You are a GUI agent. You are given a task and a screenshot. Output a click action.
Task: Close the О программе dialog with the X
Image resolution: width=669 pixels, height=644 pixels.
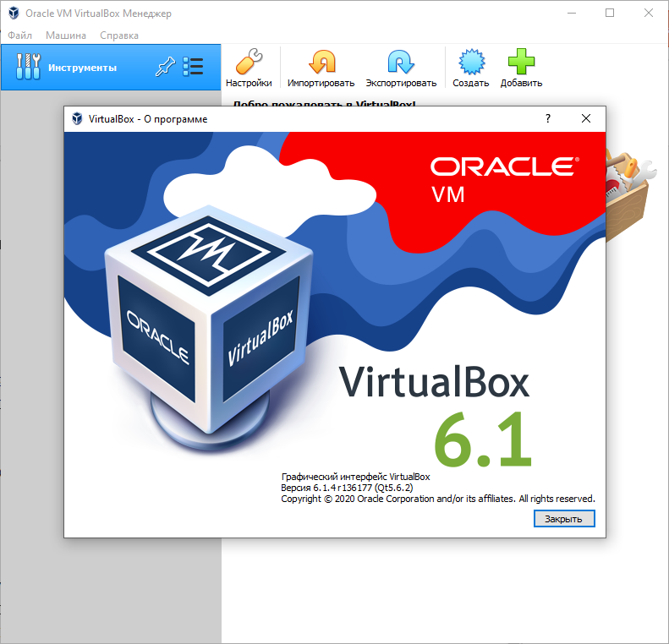pos(586,118)
